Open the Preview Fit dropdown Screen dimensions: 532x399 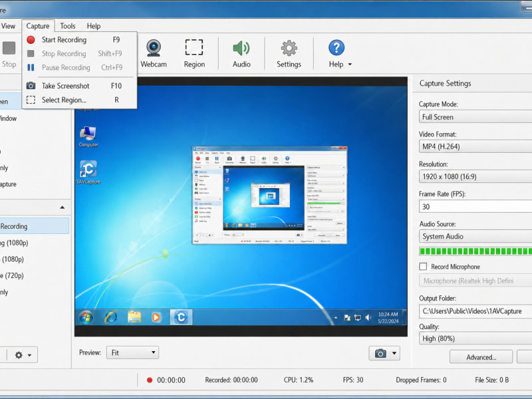pos(132,352)
